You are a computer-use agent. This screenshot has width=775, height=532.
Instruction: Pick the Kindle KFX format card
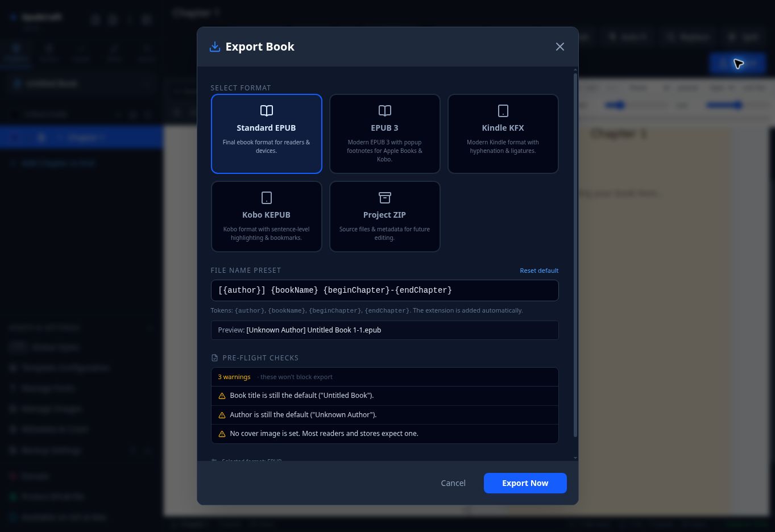click(503, 134)
